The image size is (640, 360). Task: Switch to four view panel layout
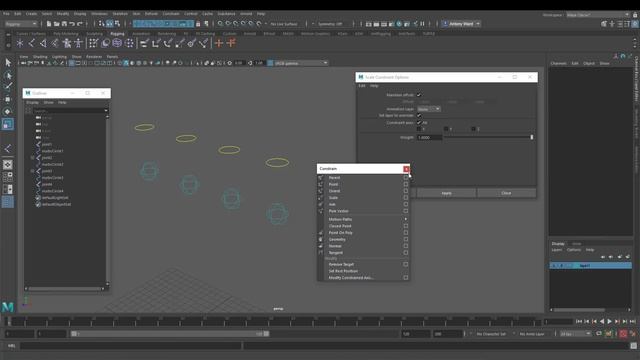pyautogui.click(x=8, y=177)
